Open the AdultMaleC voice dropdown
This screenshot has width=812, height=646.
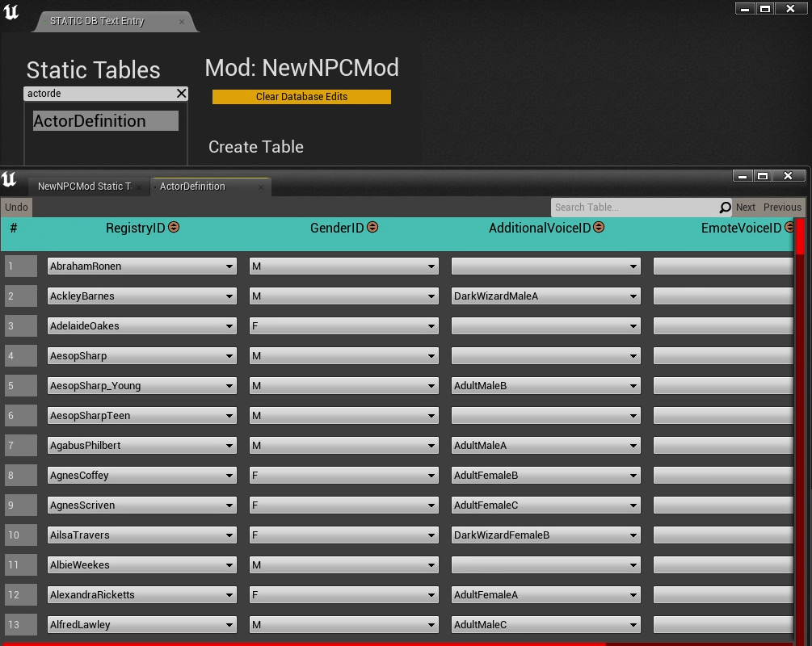point(546,625)
